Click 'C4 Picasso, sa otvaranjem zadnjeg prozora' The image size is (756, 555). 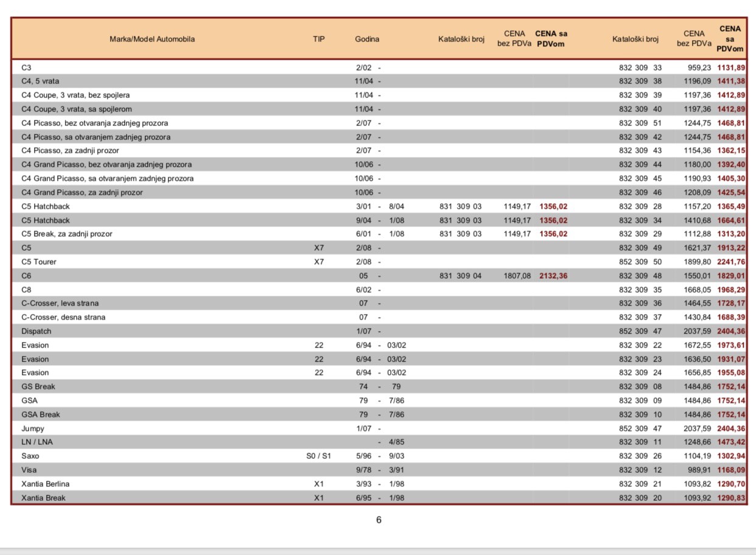tap(96, 137)
